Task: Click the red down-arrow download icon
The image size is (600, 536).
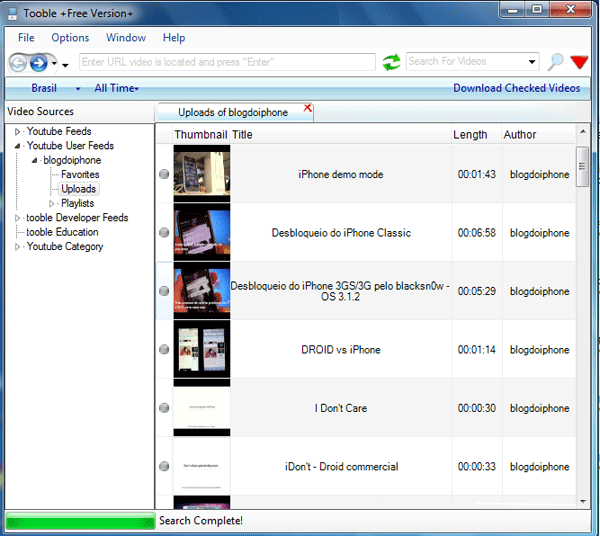Action: [x=579, y=62]
